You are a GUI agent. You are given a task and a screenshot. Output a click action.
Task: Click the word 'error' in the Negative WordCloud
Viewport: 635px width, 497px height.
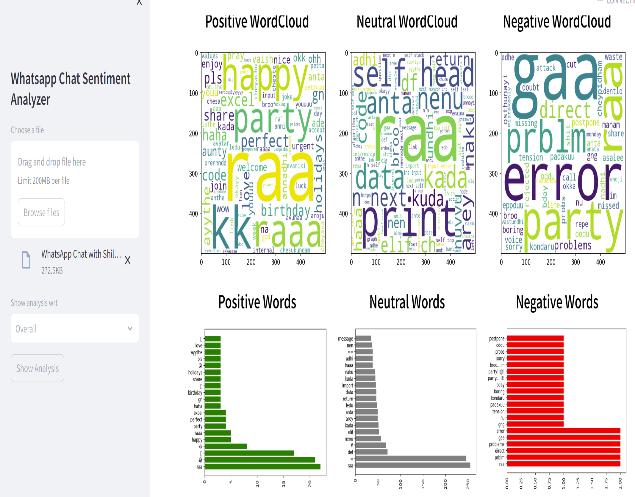coord(557,179)
